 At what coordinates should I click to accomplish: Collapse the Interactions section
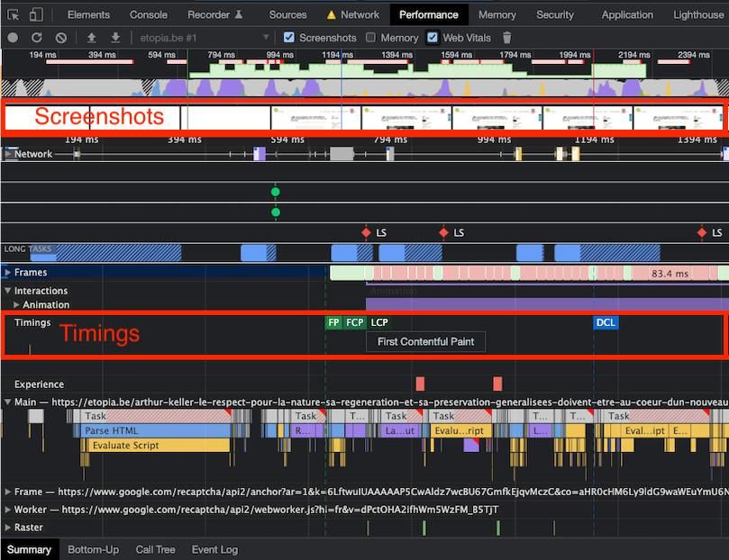8,291
